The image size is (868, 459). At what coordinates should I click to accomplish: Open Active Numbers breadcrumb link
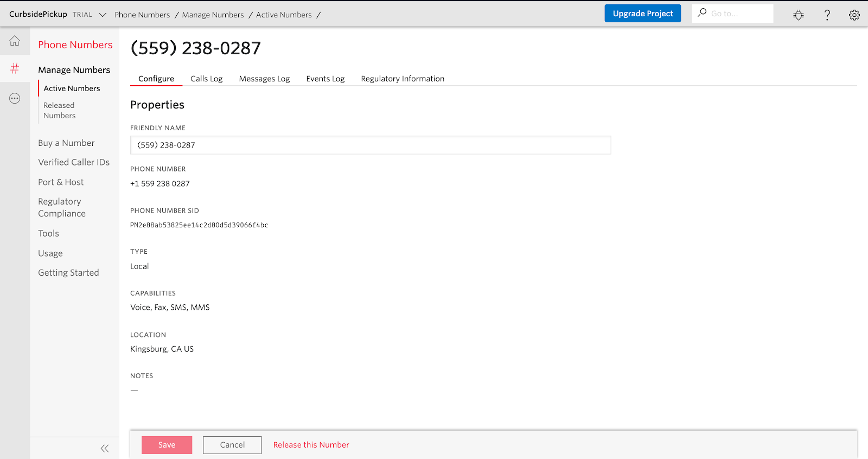coord(284,15)
